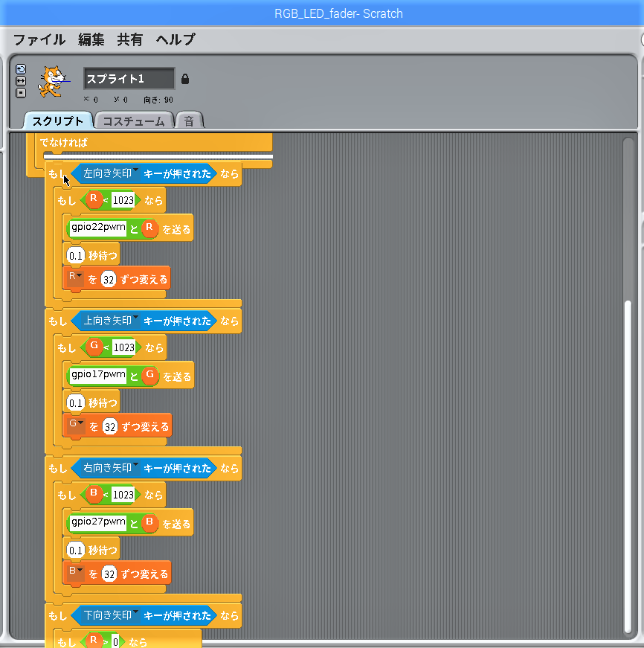The width and height of the screenshot is (644, 648).
Task: Open the ファイル menu
Action: coord(39,39)
